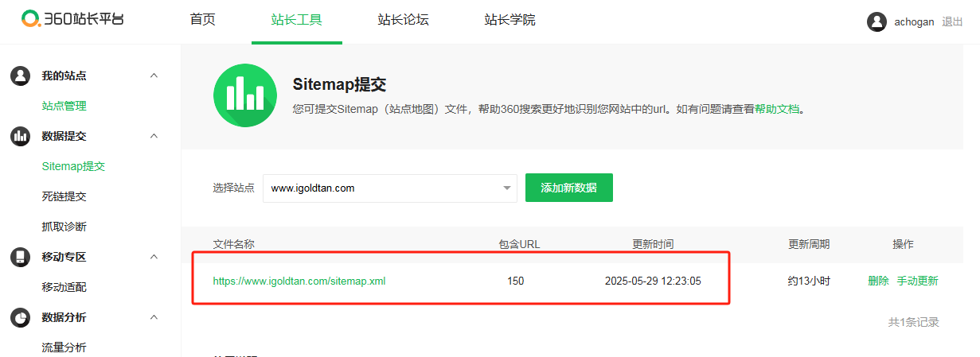The width and height of the screenshot is (980, 357).
Task: Click the 我的站点 person icon
Action: click(20, 76)
